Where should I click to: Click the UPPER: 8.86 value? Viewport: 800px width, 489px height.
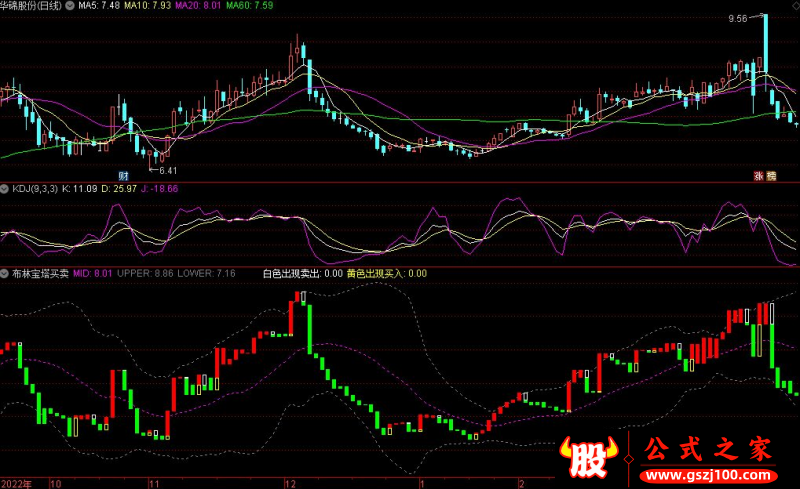(x=145, y=274)
